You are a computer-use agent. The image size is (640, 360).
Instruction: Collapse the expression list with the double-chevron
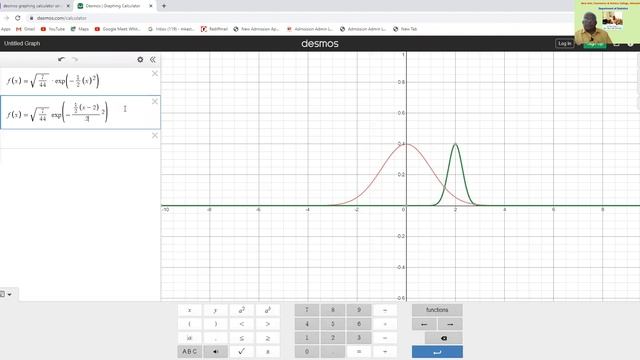click(x=153, y=60)
